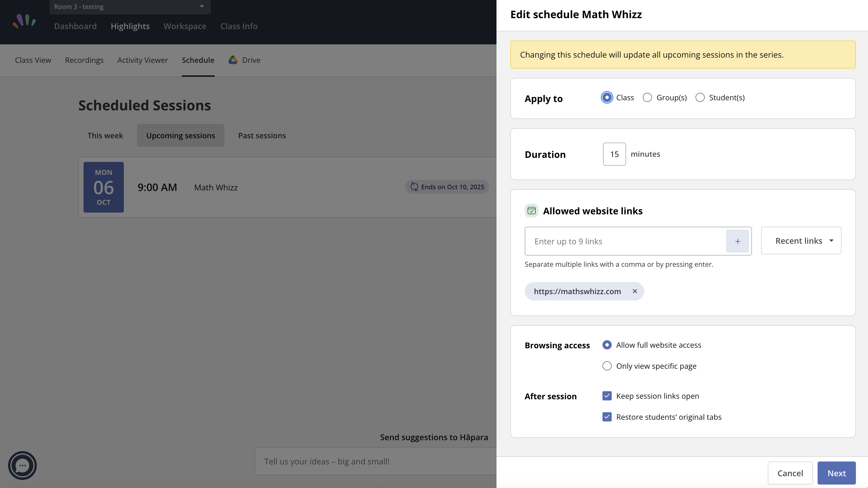Open the Recent links dropdown
The height and width of the screenshot is (488, 868).
(801, 241)
